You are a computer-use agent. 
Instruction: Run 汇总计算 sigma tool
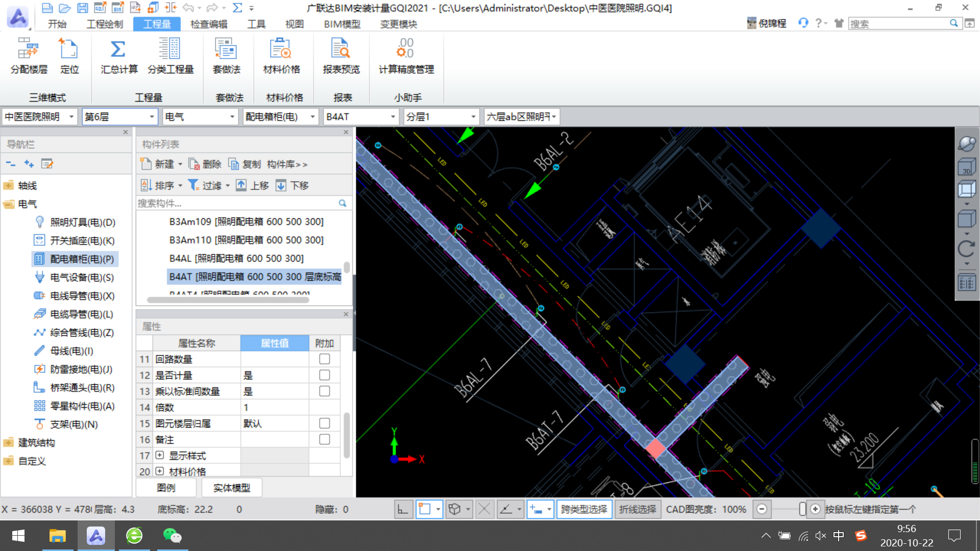(x=118, y=56)
